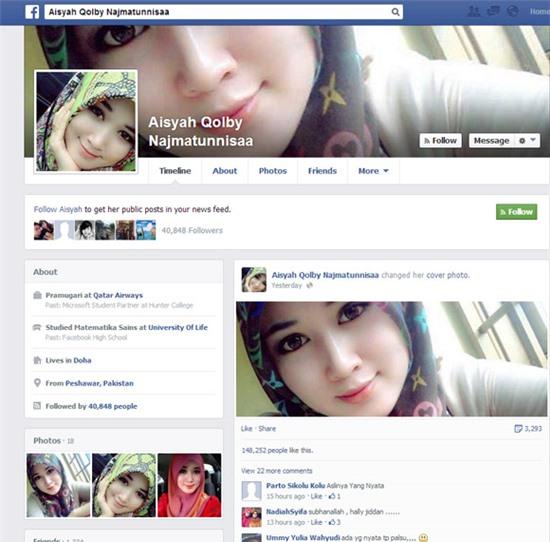Viewport: 550px width, 542px height.
Task: Open dropdown arrow beside Message gear
Action: [533, 140]
